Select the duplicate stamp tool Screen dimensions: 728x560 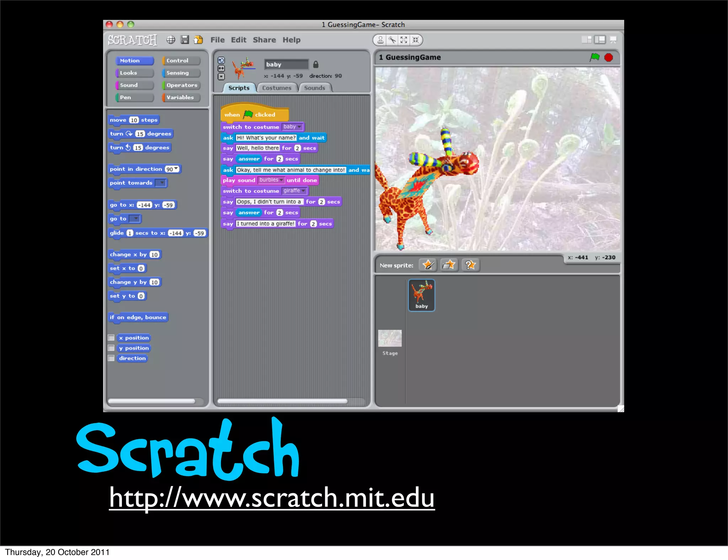380,40
